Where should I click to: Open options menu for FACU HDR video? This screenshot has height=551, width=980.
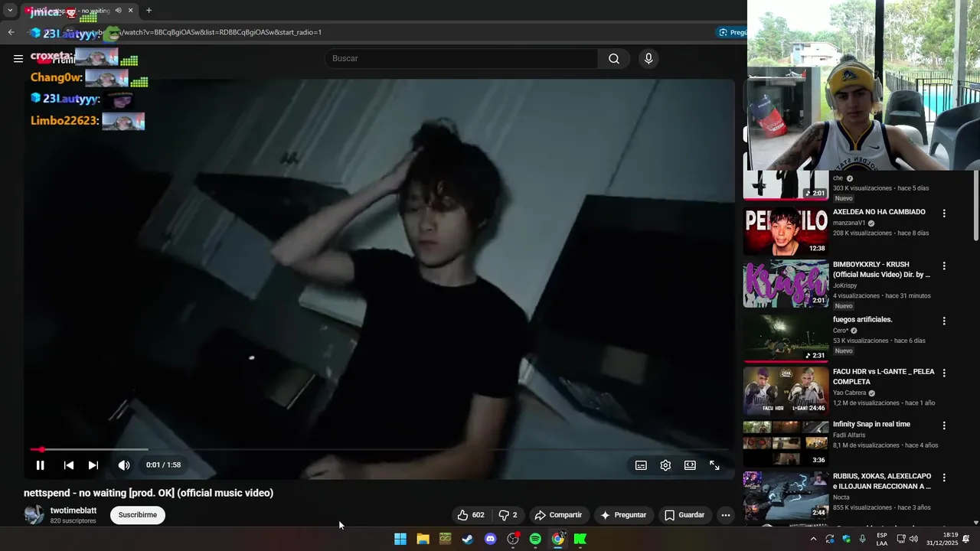944,373
